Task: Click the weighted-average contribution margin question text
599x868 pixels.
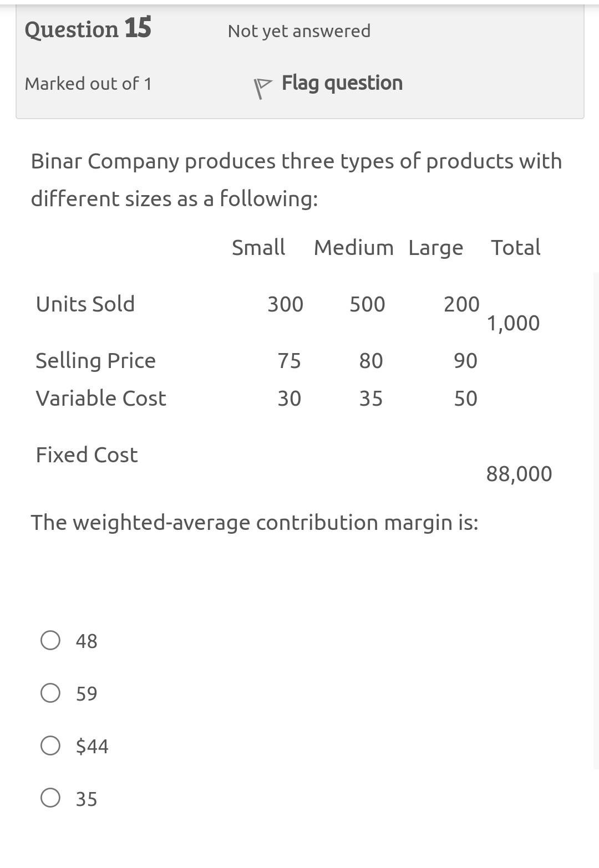Action: [255, 521]
